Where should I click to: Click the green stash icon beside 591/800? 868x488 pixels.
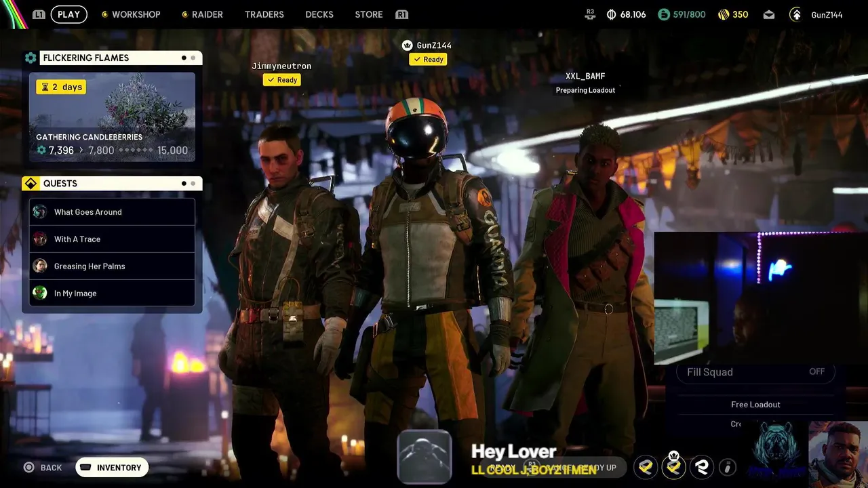(664, 14)
